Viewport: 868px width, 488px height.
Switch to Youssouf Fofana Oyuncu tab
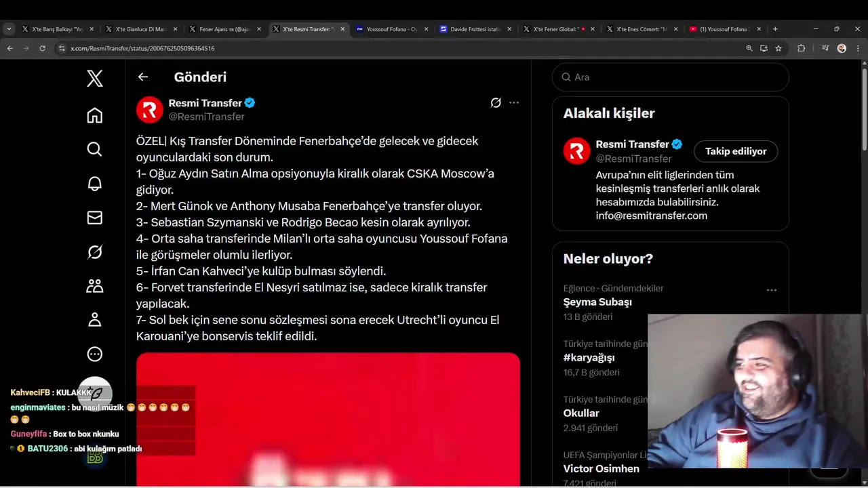pos(392,29)
